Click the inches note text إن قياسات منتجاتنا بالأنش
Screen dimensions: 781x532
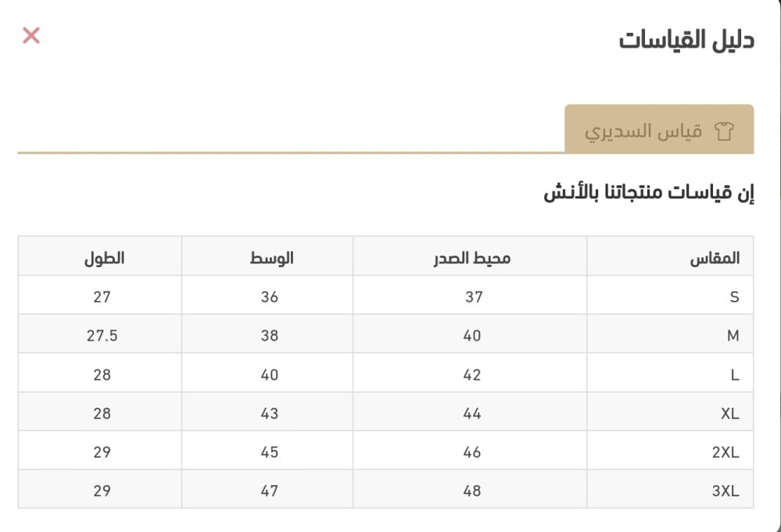tap(649, 193)
